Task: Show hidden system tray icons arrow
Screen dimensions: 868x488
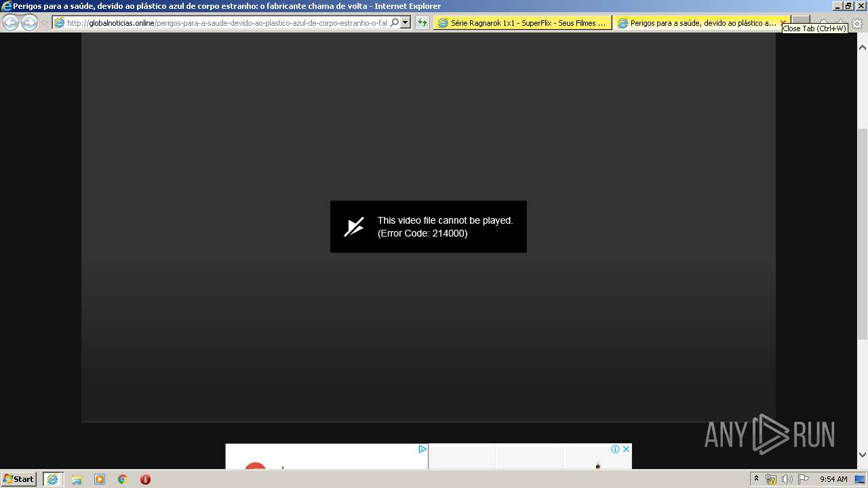Action: tap(757, 479)
